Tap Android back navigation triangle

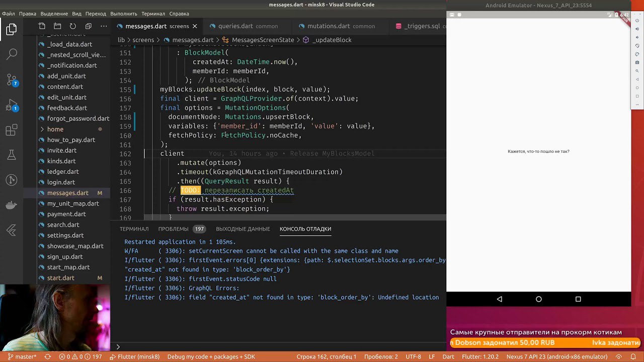click(499, 299)
